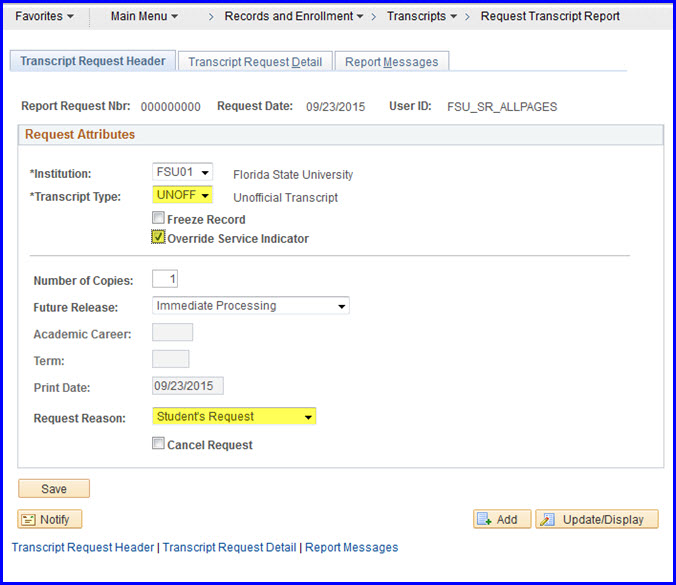The height and width of the screenshot is (585, 676).
Task: Open the Future Release dropdown
Action: (250, 306)
